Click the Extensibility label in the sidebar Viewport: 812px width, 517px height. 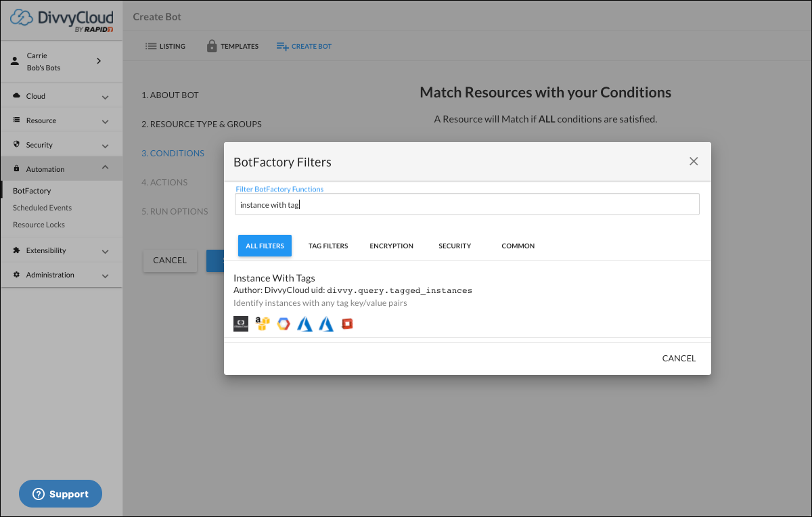pyautogui.click(x=46, y=250)
